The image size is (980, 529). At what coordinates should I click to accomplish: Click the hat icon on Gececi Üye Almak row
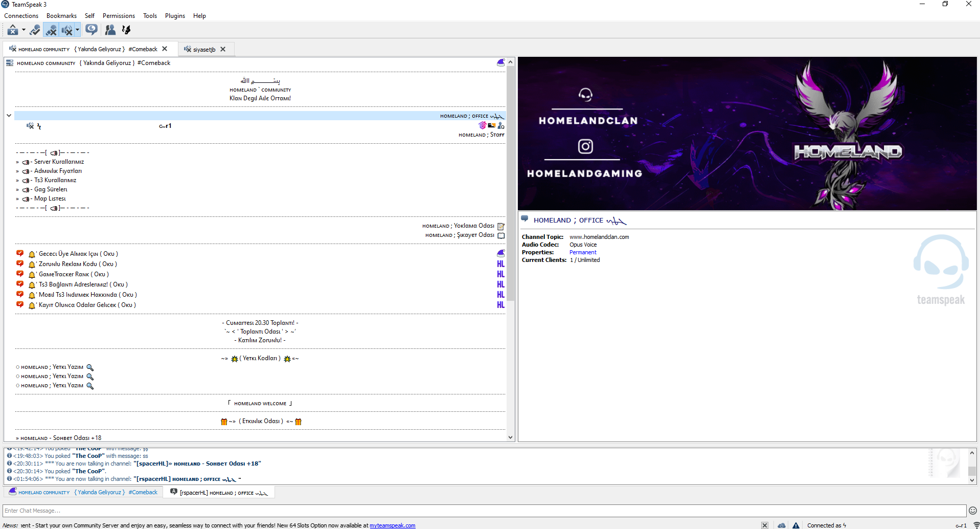[x=501, y=253]
